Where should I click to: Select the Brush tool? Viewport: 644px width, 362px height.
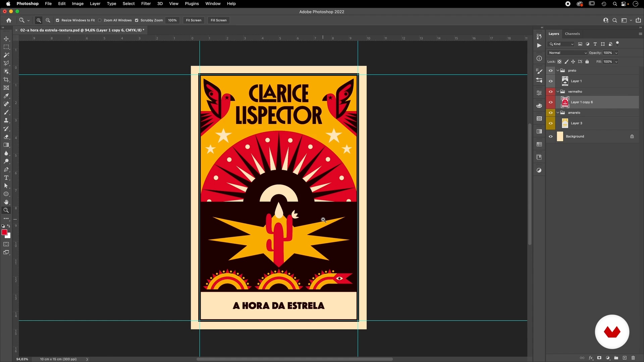[x=6, y=112]
